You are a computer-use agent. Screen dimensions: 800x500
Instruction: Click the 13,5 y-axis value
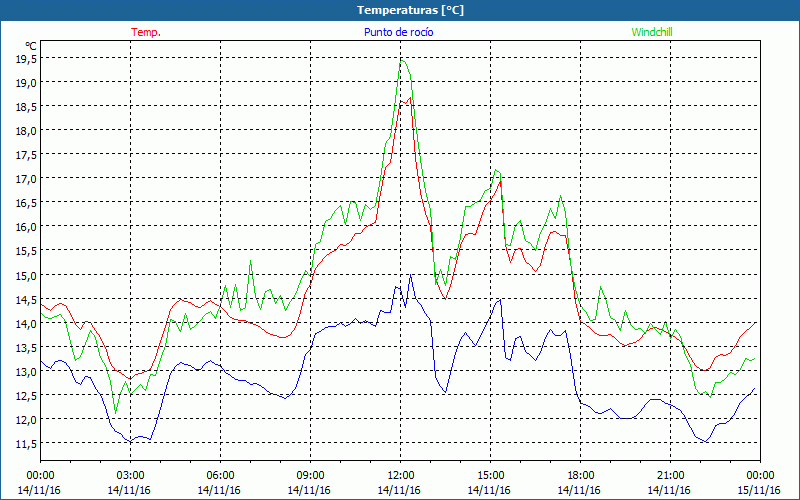click(26, 347)
